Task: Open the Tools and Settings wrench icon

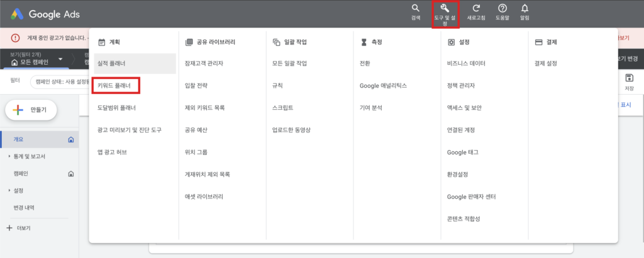Action: pos(445,9)
